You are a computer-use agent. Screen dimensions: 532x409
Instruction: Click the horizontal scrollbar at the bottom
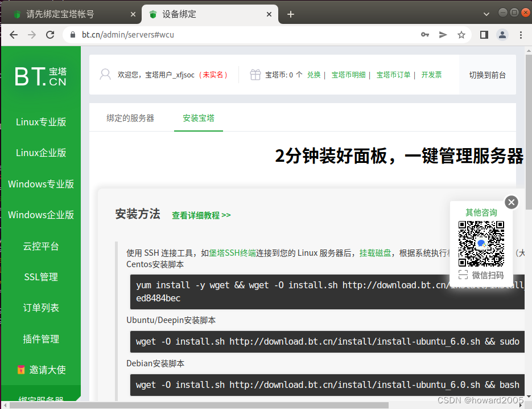199,406
